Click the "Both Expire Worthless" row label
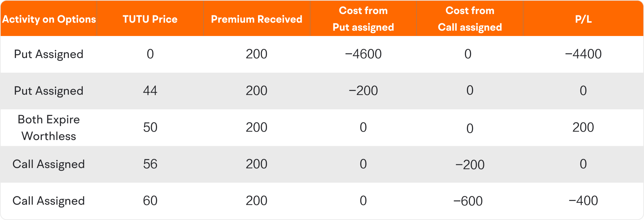644x220 pixels. click(49, 128)
